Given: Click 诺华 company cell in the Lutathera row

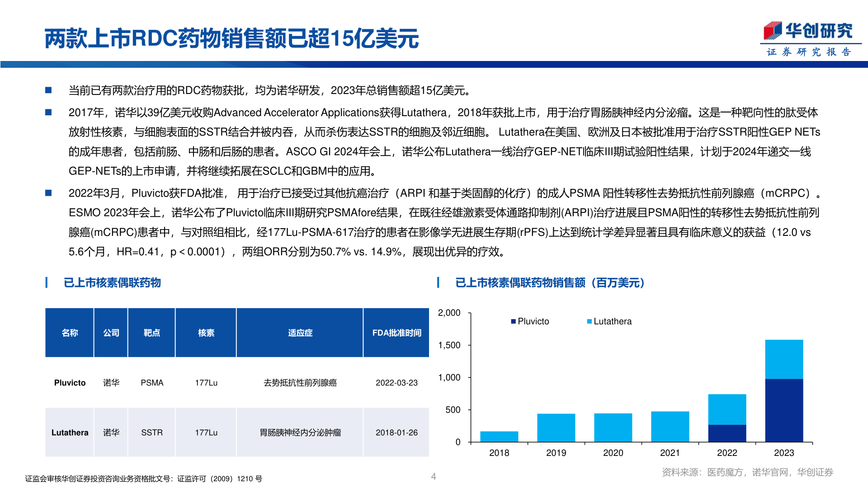Looking at the screenshot, I should tap(111, 432).
